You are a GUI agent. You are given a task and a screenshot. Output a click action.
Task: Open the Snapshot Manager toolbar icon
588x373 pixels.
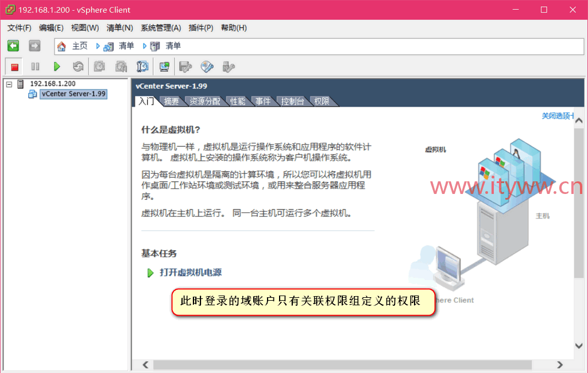(142, 67)
